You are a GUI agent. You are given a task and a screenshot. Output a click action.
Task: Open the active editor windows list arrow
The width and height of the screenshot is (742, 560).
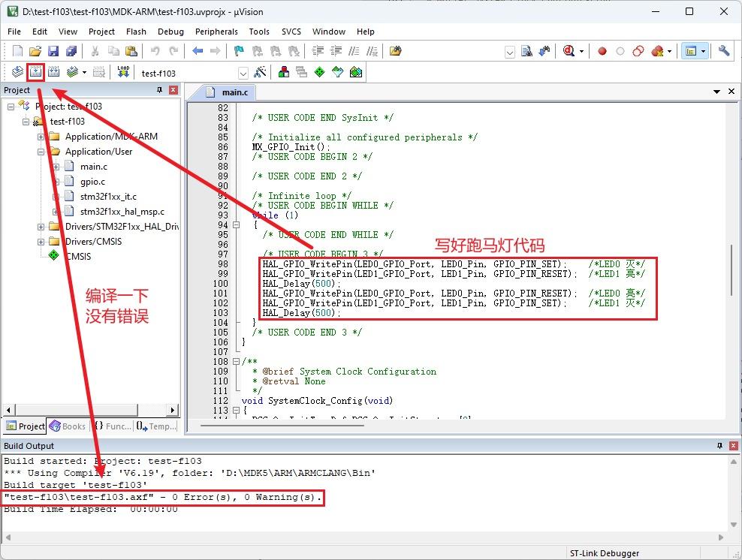tap(717, 92)
